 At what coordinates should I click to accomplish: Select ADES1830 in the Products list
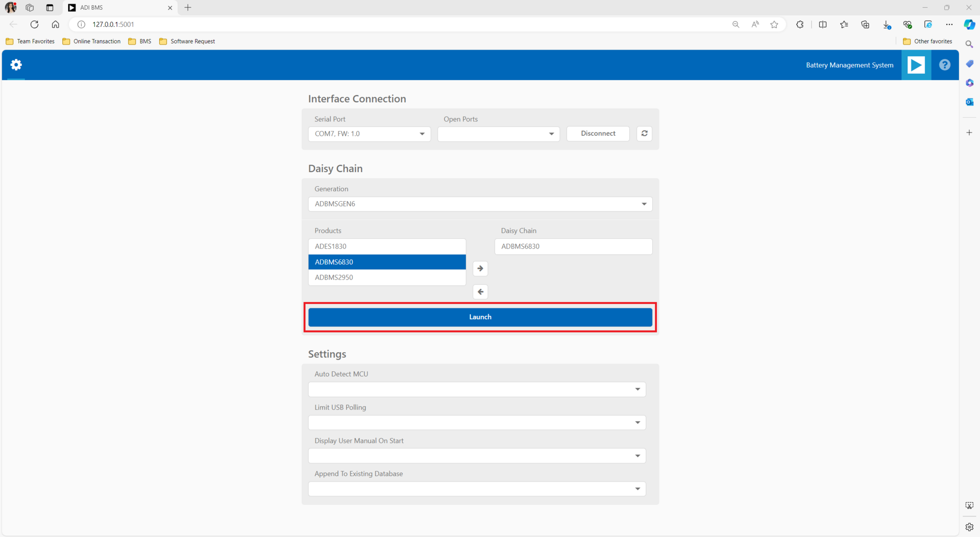click(x=387, y=246)
